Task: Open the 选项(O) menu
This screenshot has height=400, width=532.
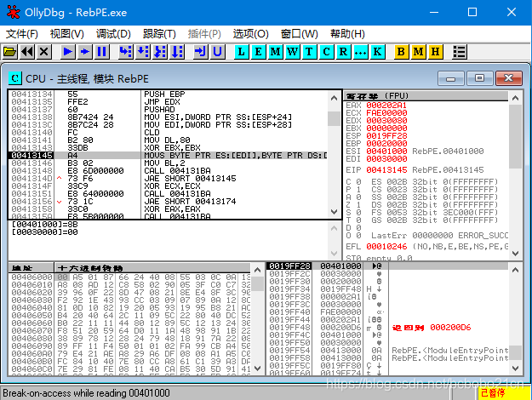Action: tap(251, 34)
